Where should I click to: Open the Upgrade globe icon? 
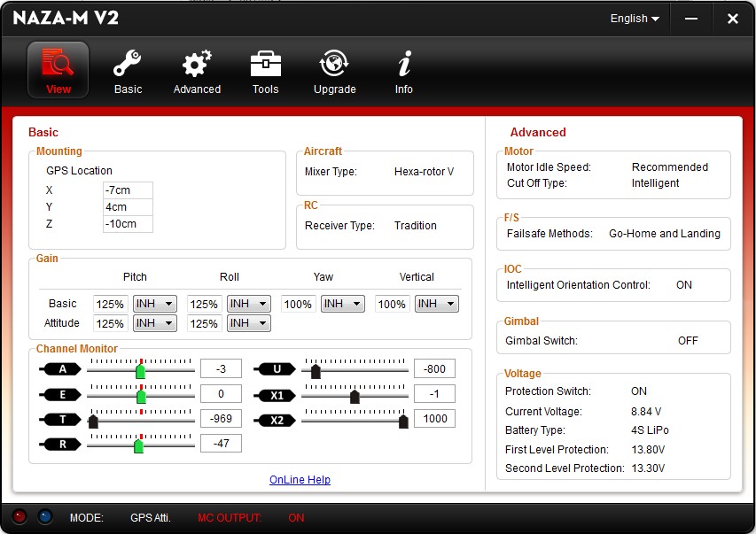point(334,65)
